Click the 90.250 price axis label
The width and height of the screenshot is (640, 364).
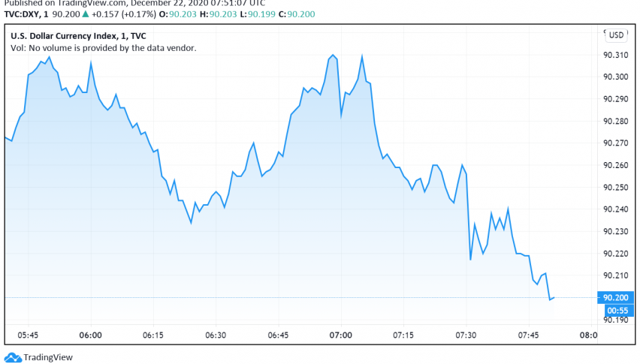(x=615, y=187)
